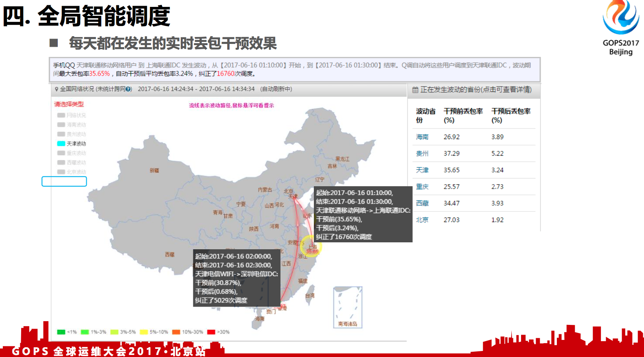Toggle the 重庆波动 legend entry

tap(72, 153)
